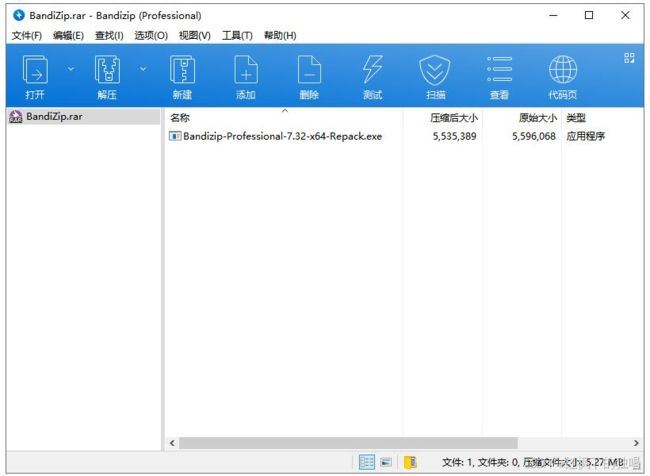The width and height of the screenshot is (650, 476).
Task: Open an archive with the 打开 toolbar icon
Action: click(35, 77)
